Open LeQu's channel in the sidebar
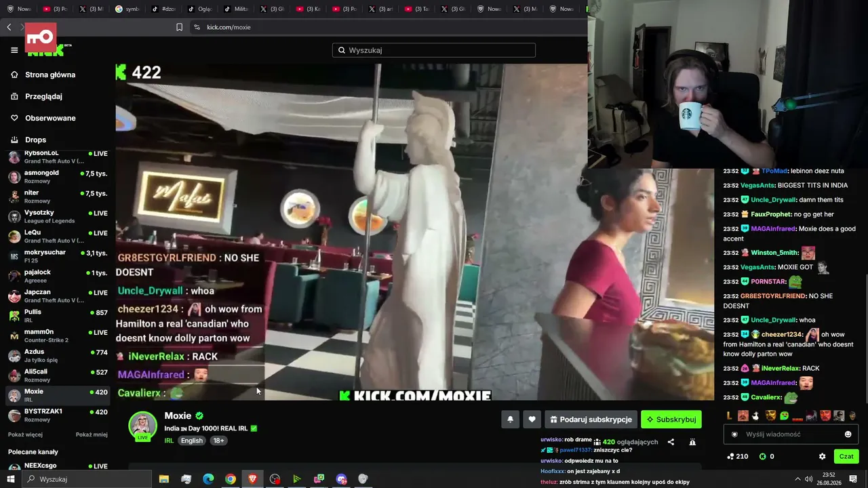 (58, 237)
